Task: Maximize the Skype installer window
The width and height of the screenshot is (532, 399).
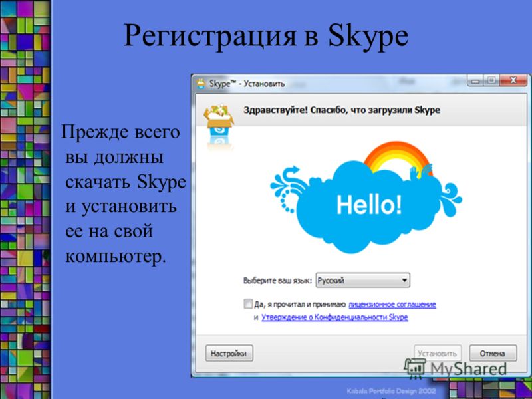Action: pos(491,81)
